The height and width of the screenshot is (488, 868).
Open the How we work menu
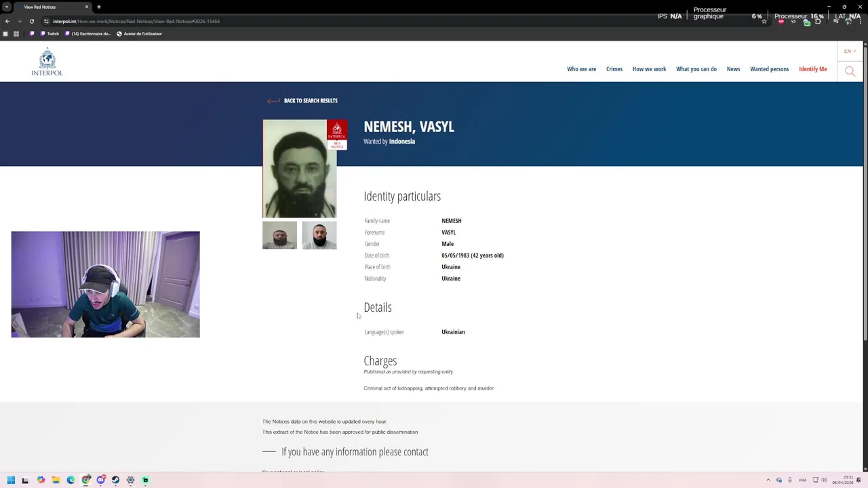(x=649, y=69)
